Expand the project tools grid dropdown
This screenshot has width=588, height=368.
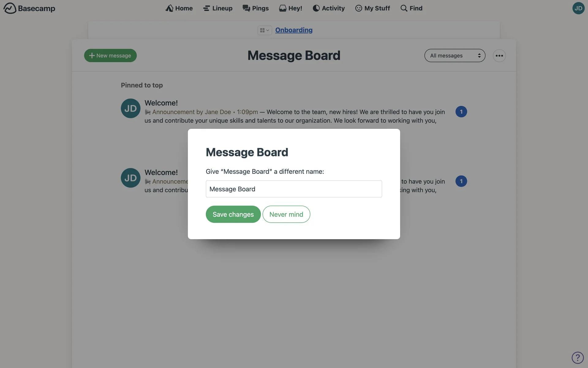click(x=265, y=30)
